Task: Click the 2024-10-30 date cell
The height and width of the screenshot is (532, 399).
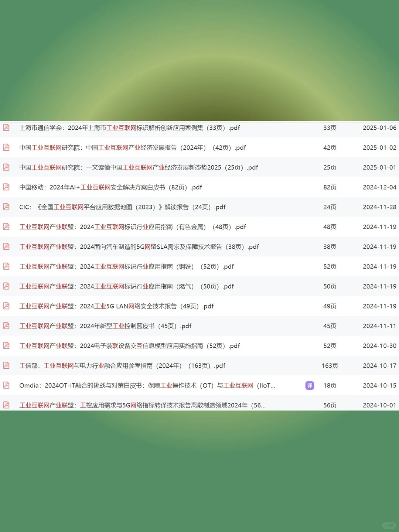Action: [x=379, y=346]
